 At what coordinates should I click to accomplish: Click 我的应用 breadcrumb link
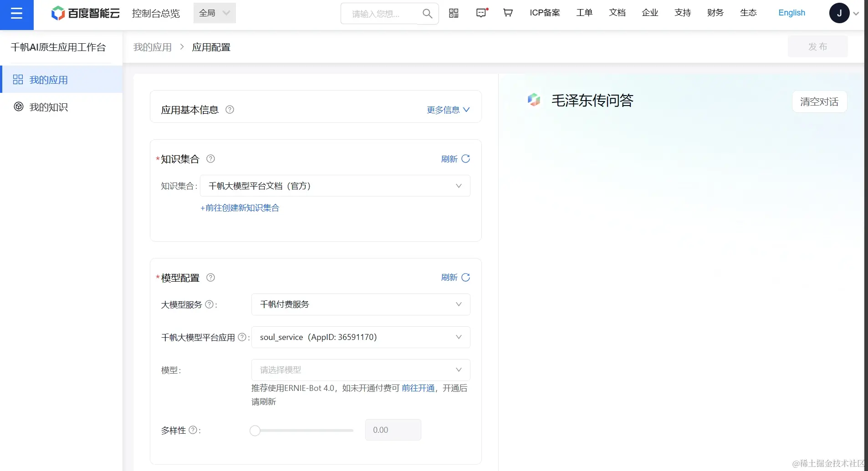point(153,47)
